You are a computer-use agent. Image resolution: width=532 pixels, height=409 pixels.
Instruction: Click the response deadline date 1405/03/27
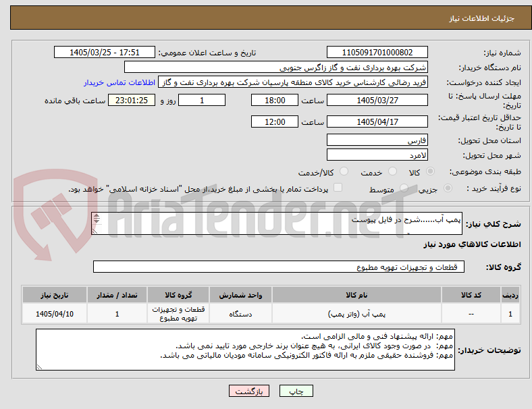click(377, 101)
